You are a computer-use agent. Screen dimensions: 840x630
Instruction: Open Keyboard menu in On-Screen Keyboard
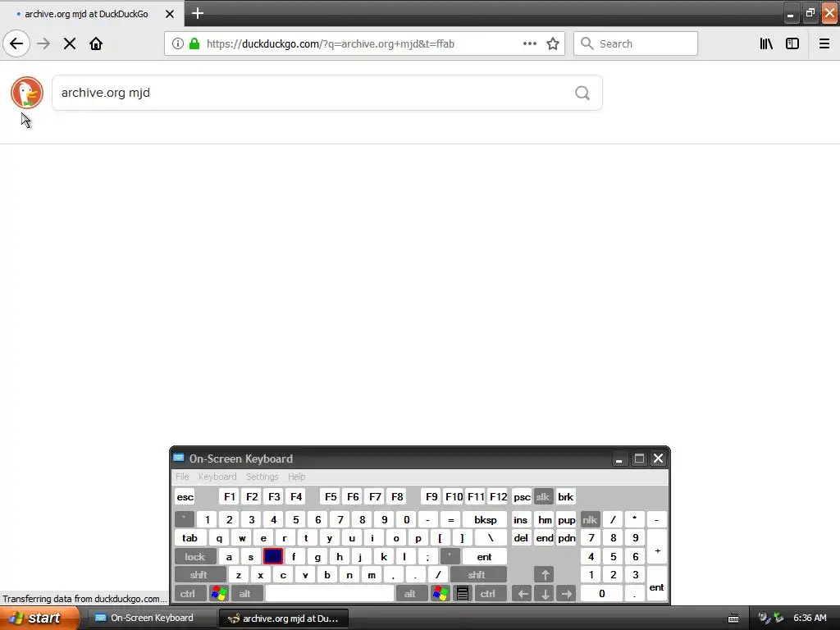point(217,477)
